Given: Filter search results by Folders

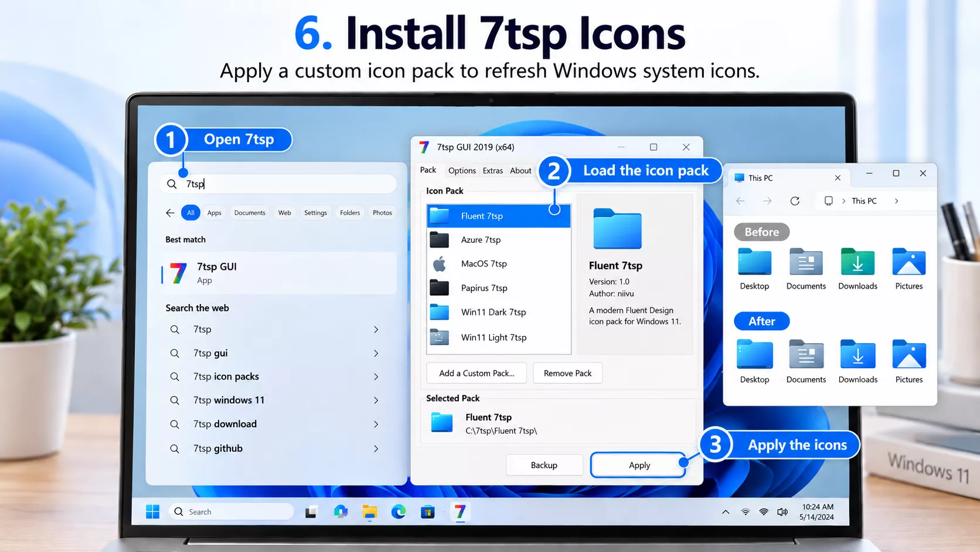Looking at the screenshot, I should (x=350, y=213).
